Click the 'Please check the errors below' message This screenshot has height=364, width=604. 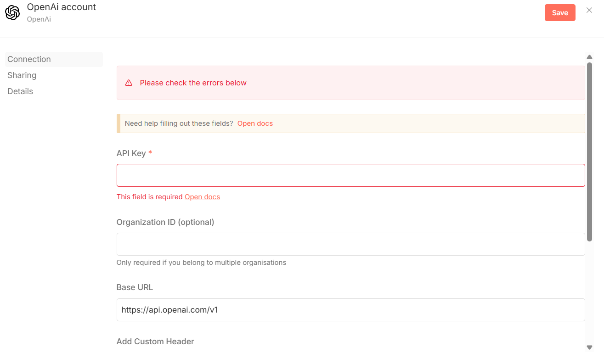click(x=193, y=83)
